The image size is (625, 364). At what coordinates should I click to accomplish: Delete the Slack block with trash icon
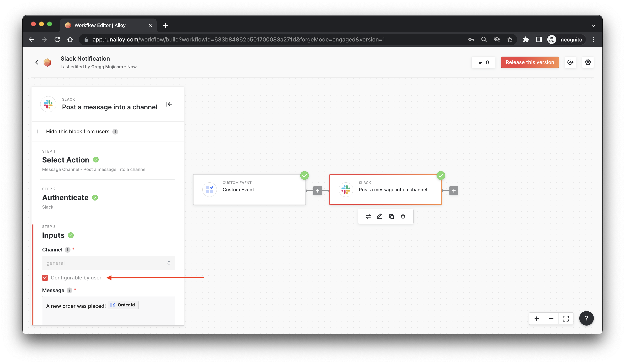point(403,216)
